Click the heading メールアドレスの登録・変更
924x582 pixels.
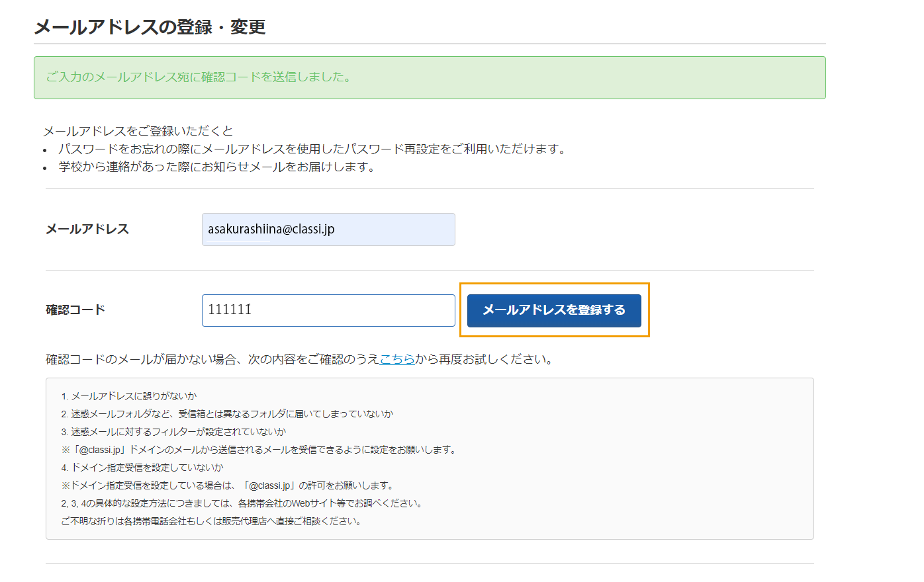point(150,27)
